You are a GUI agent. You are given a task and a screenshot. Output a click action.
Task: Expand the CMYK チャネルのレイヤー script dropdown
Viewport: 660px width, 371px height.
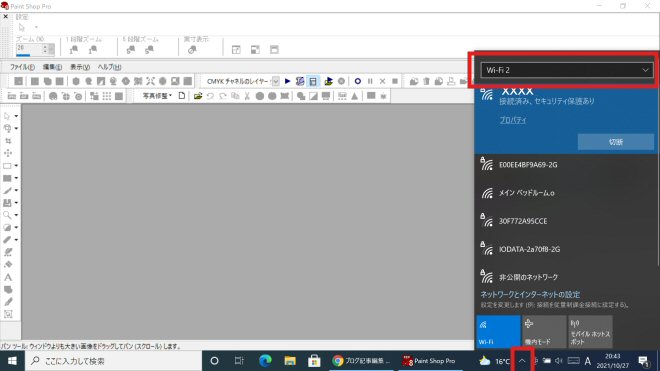(x=275, y=81)
